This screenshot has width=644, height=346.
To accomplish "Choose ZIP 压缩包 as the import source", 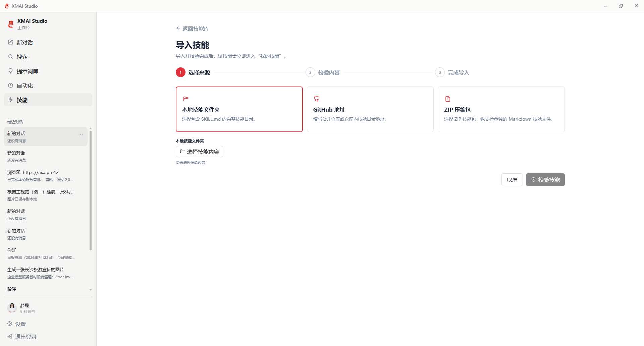I will 501,109.
